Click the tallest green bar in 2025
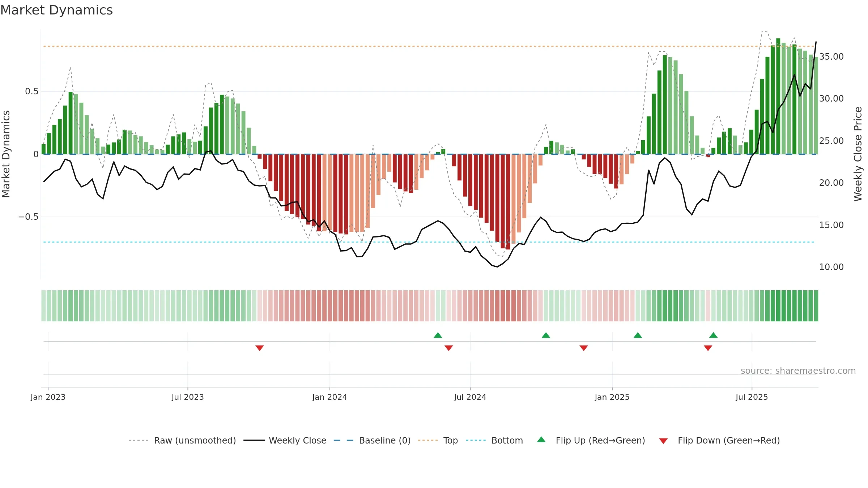 [778, 96]
